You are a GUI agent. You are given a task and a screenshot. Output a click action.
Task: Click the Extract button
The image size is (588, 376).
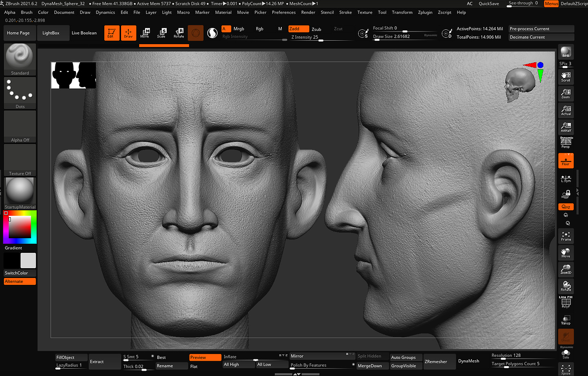tap(104, 361)
